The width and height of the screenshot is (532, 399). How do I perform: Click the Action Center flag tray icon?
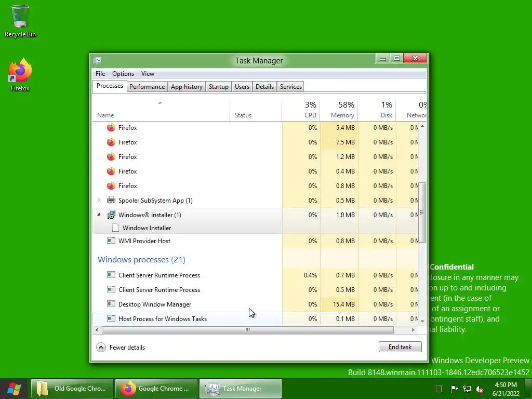pos(454,389)
